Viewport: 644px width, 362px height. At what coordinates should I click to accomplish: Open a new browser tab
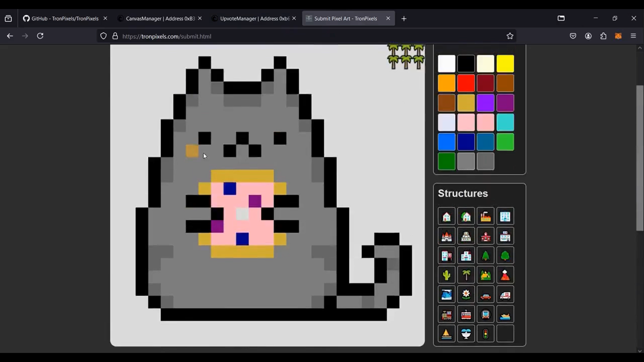(x=404, y=19)
